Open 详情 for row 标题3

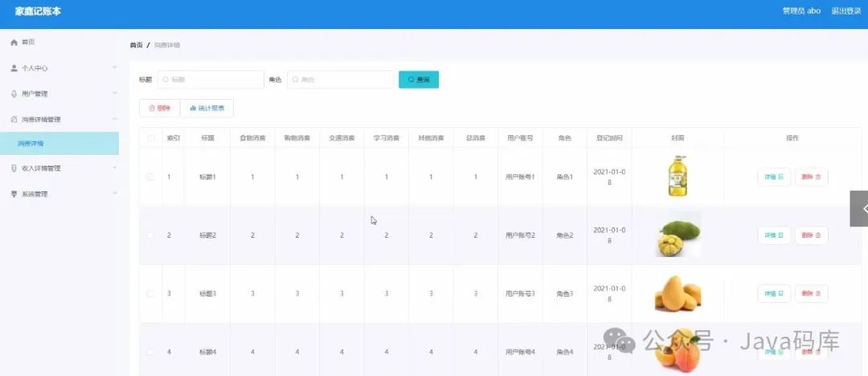[774, 293]
